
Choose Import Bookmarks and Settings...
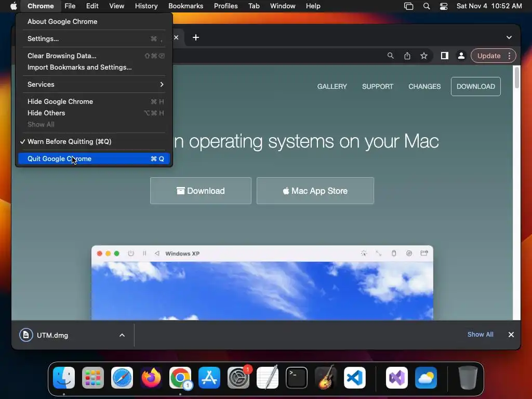click(94, 67)
